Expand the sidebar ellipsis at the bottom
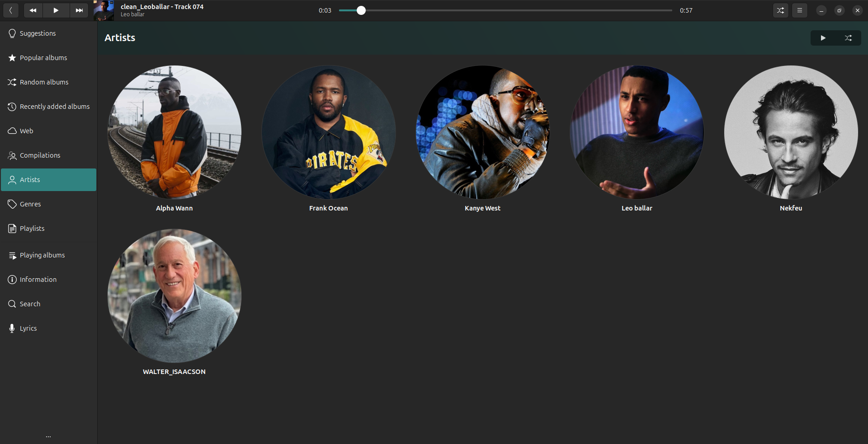The height and width of the screenshot is (444, 868). [48, 437]
